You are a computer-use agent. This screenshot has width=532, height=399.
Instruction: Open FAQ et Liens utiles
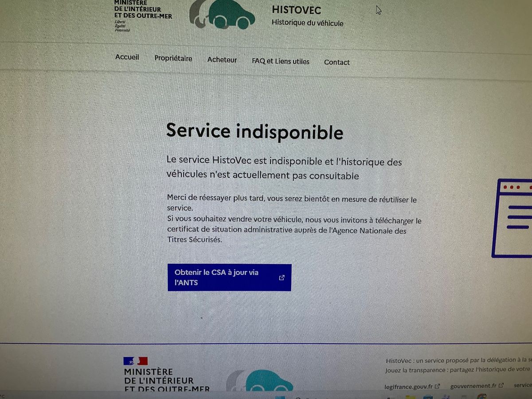click(x=281, y=61)
